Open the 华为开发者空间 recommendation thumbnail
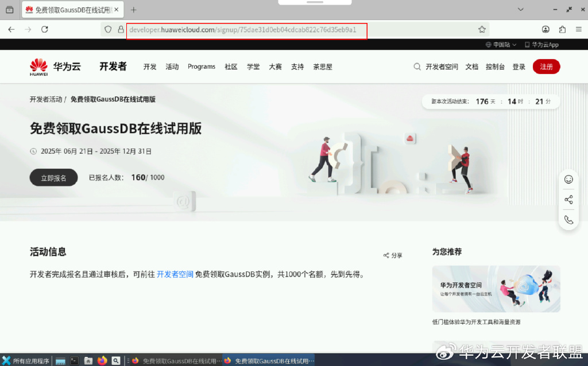Image resolution: width=588 pixels, height=366 pixels. click(496, 289)
